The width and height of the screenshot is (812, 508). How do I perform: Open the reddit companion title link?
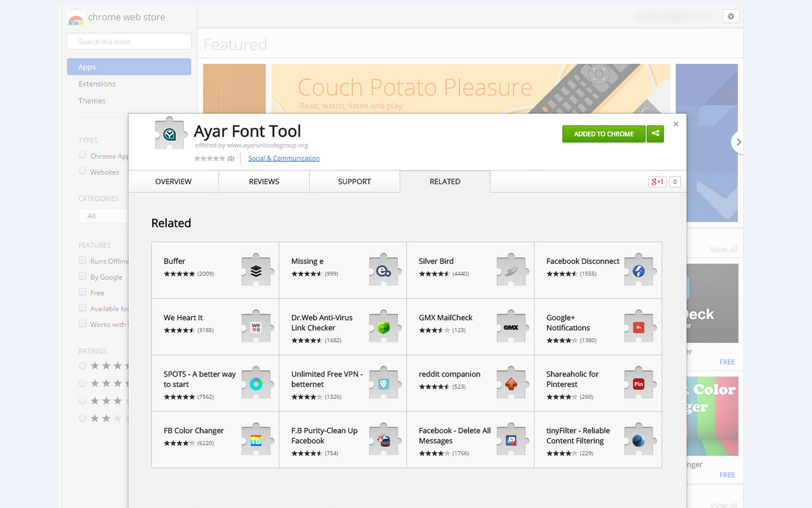click(x=450, y=374)
